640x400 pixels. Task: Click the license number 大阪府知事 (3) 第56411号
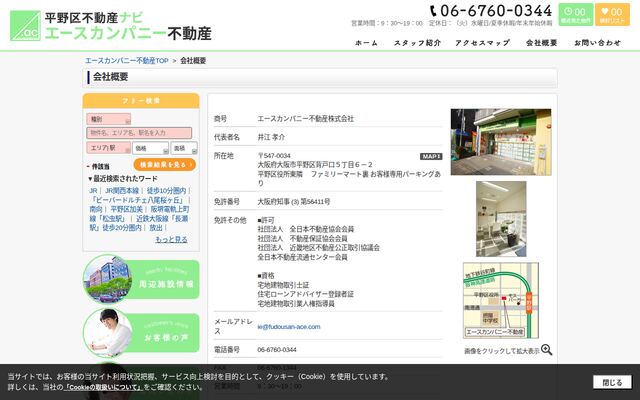pyautogui.click(x=294, y=202)
